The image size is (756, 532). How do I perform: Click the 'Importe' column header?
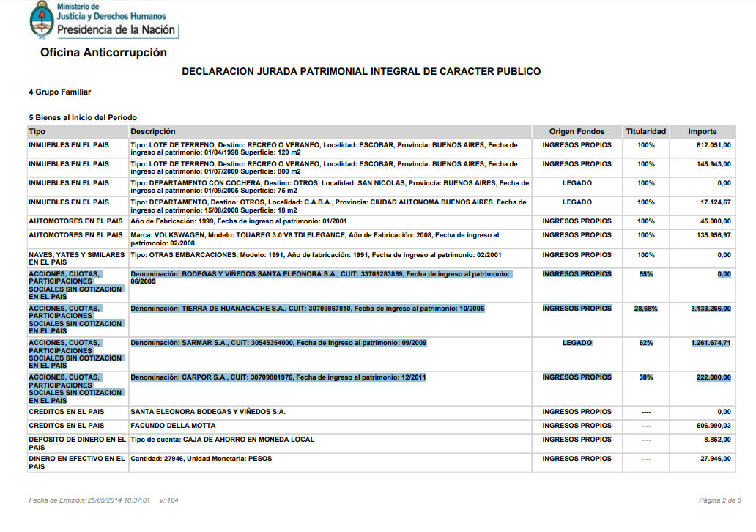point(702,131)
